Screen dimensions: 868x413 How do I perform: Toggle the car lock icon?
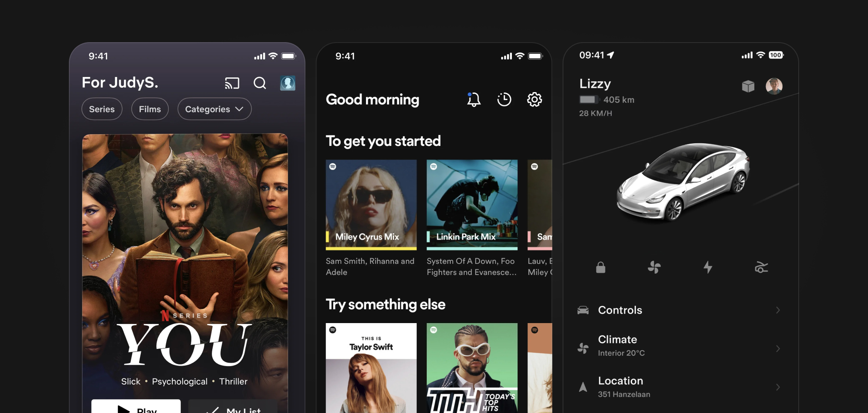click(601, 268)
